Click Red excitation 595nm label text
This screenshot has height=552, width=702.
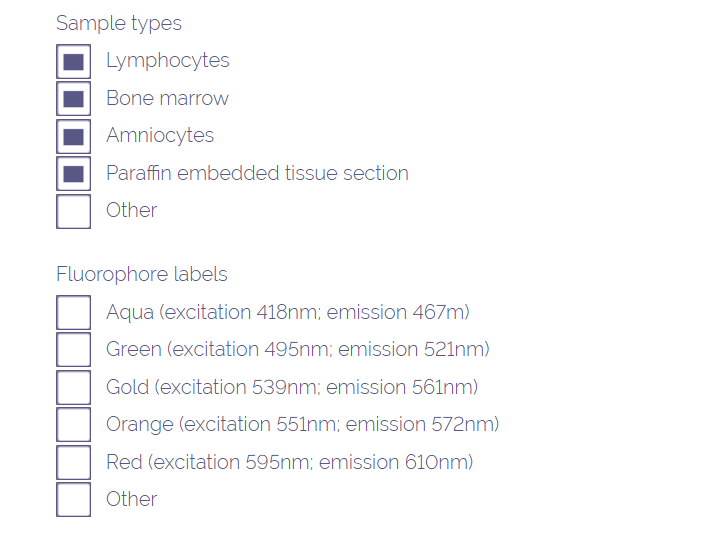(x=289, y=462)
